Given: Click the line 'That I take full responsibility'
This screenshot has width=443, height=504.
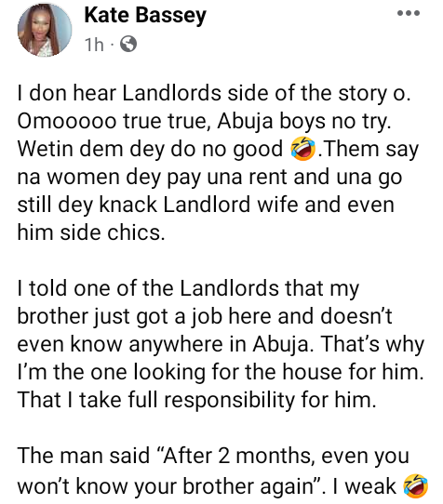Looking at the screenshot, I should point(196,400).
